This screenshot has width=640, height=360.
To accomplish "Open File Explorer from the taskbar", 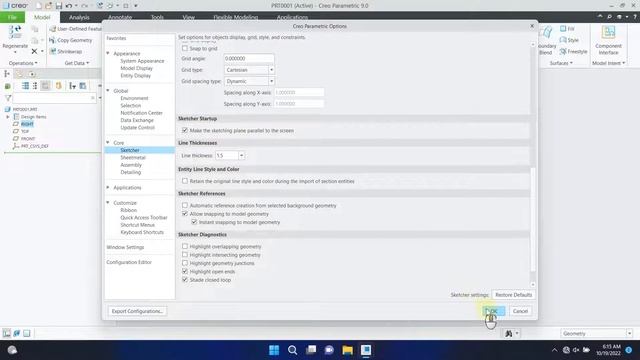I will pyautogui.click(x=347, y=350).
